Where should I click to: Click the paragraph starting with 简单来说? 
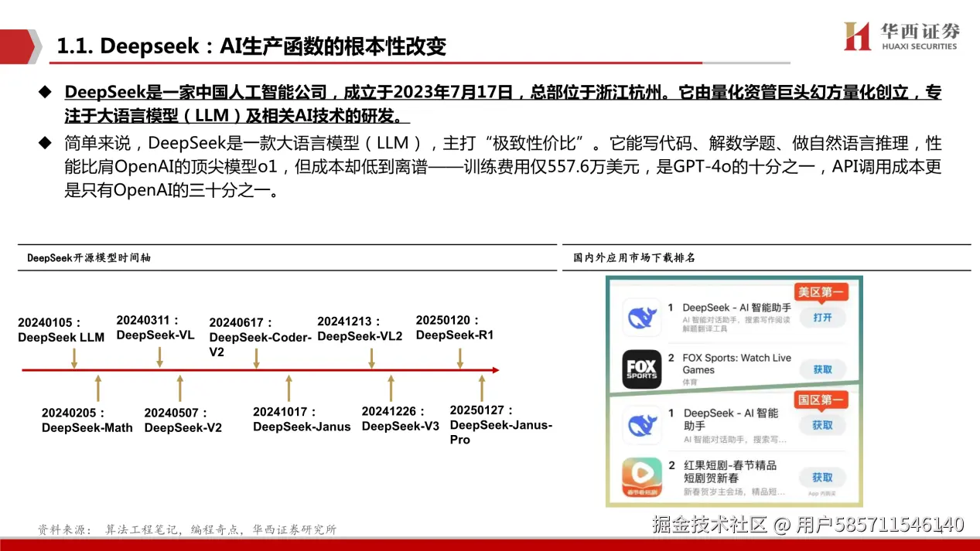(x=503, y=167)
